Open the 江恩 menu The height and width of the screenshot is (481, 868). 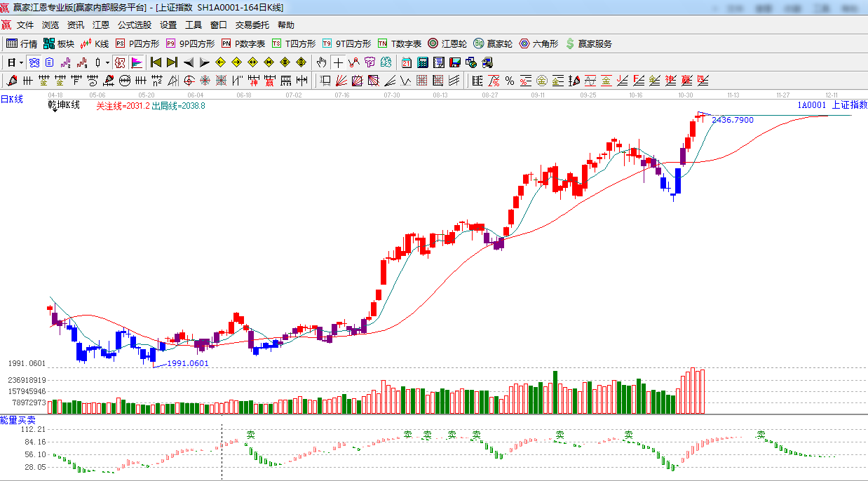click(101, 25)
